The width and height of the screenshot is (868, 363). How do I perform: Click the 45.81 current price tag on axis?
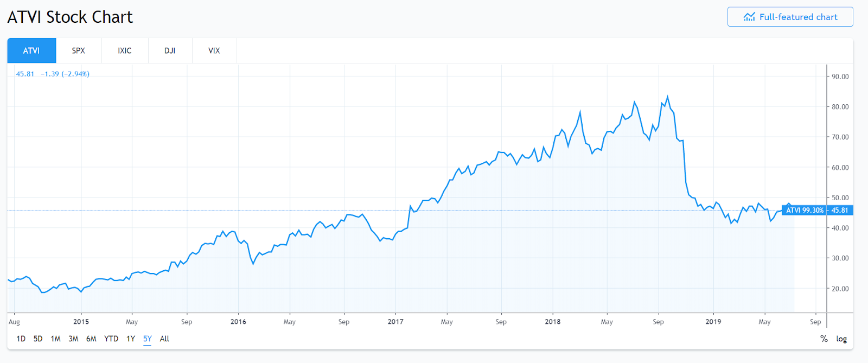point(840,210)
